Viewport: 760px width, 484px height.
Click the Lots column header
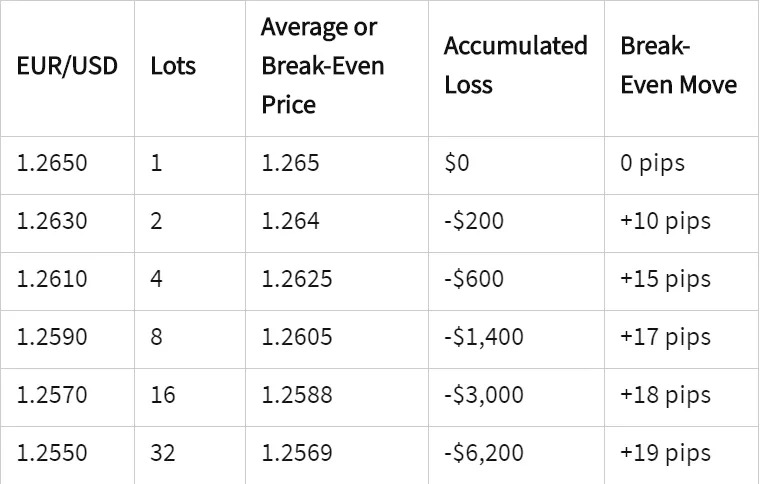(x=173, y=67)
